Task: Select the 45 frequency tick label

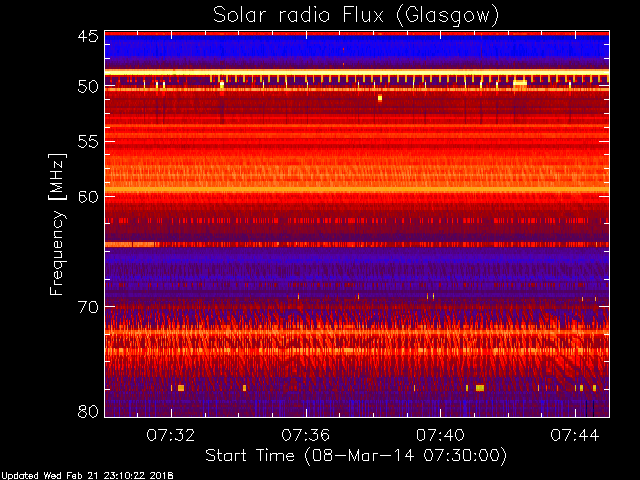Action: pyautogui.click(x=88, y=37)
